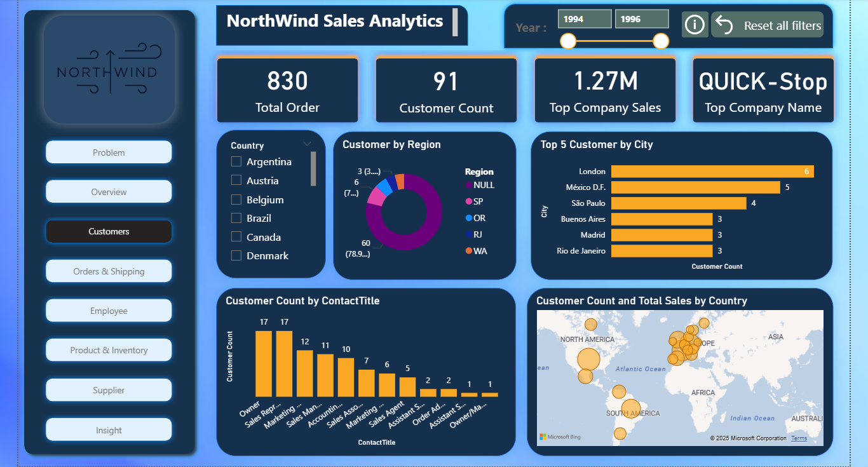Click the left year slider handle
Screen dimensions: 868x467
[568, 41]
